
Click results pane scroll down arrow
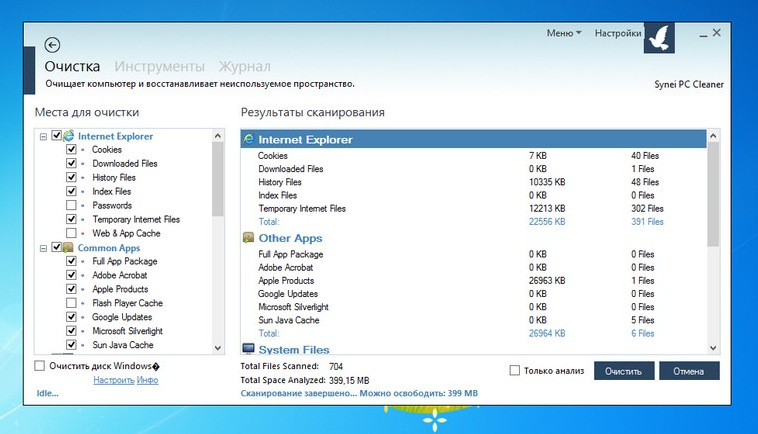pyautogui.click(x=713, y=348)
